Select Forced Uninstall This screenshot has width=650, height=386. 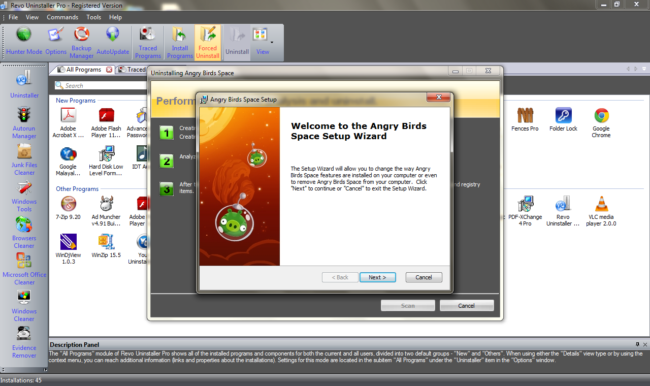[x=208, y=43]
